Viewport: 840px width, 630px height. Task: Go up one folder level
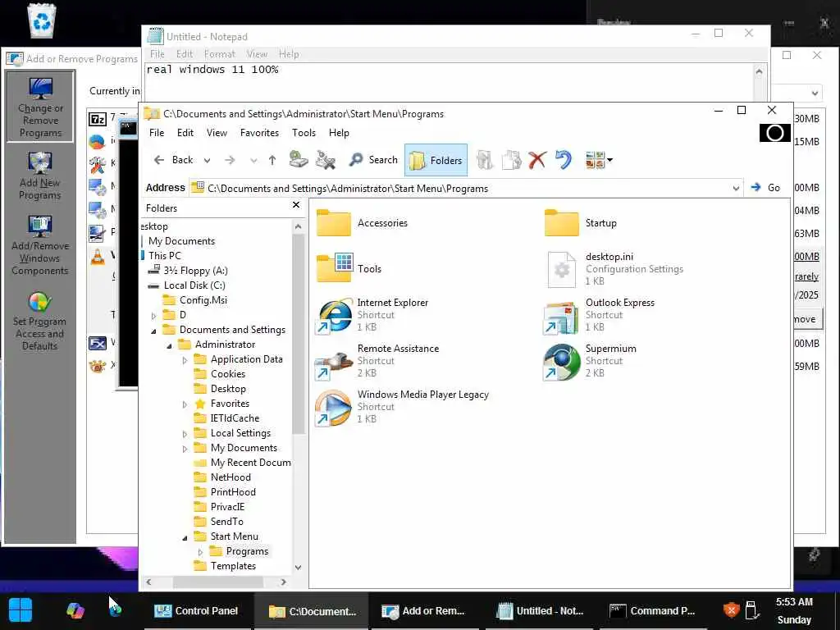[272, 160]
